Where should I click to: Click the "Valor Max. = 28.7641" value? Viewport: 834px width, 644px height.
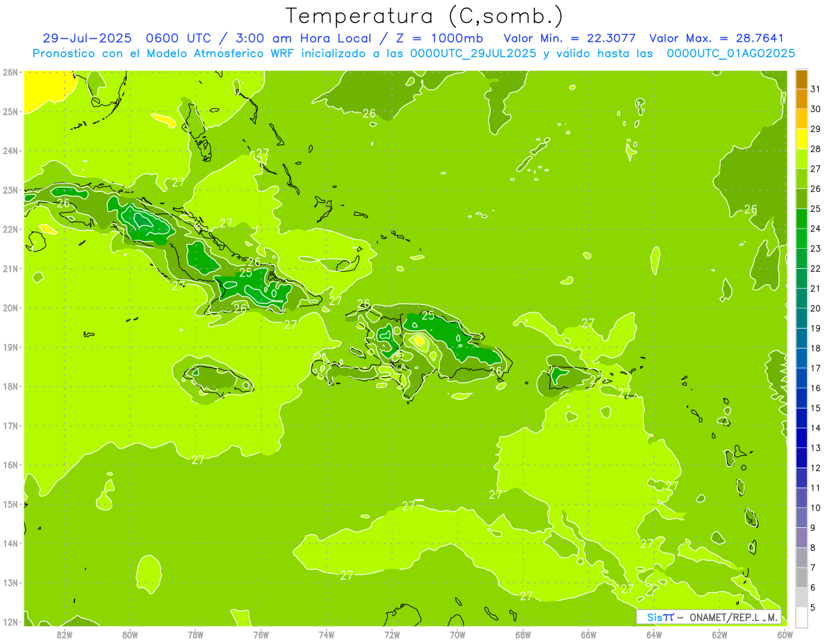pos(717,38)
